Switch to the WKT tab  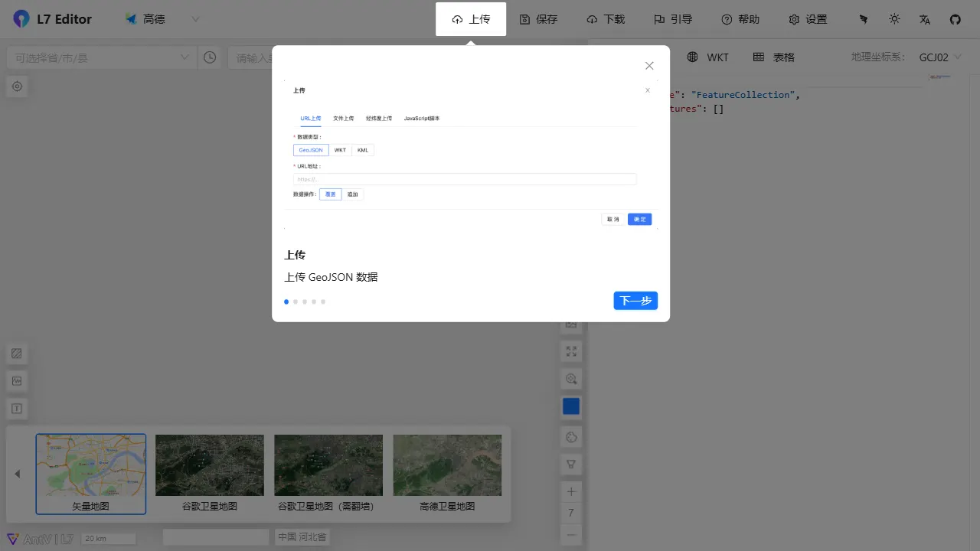coord(708,57)
